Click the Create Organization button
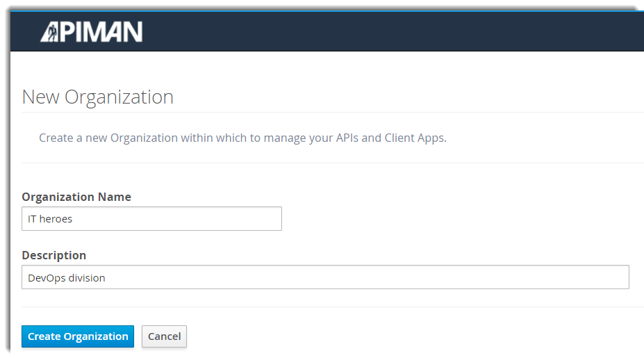Screen dimensions: 644x358 (78, 336)
